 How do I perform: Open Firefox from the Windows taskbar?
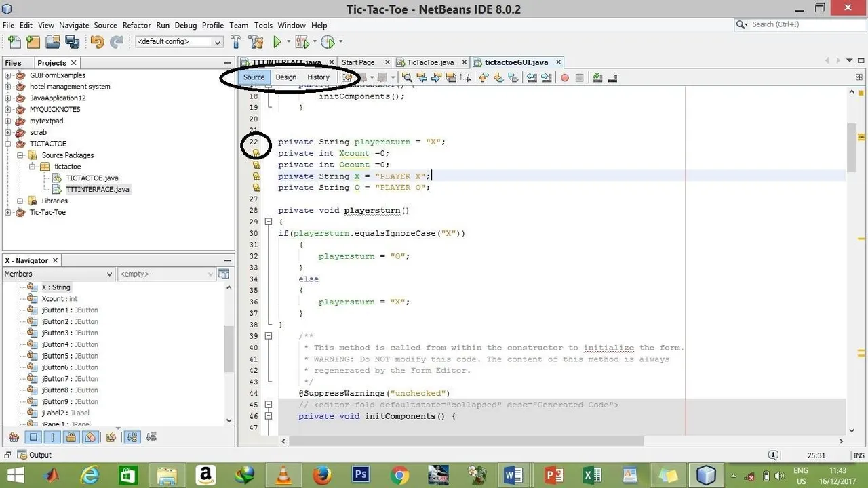(321, 475)
